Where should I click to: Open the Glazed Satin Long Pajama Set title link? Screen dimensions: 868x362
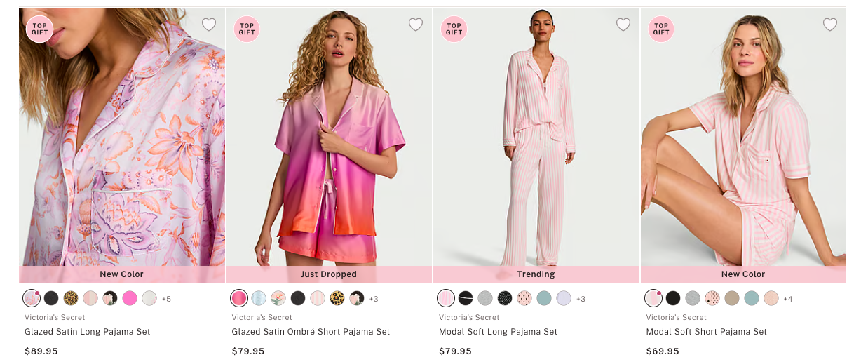point(88,332)
